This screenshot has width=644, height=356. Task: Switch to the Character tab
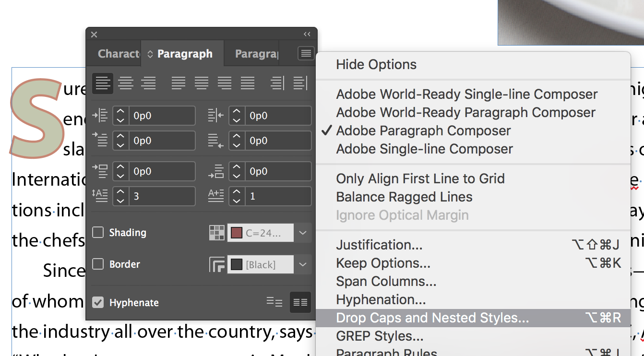(x=119, y=54)
